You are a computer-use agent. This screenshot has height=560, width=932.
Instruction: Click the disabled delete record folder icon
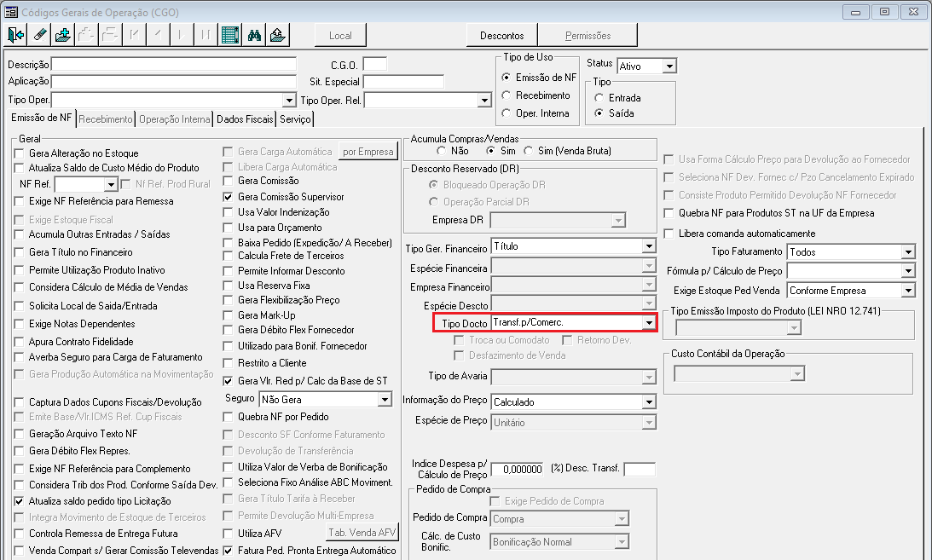111,36
